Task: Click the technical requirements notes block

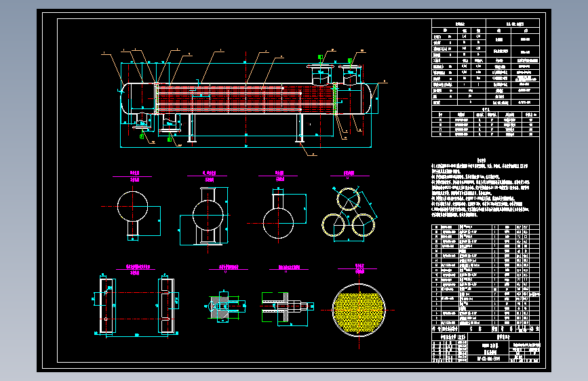Action: click(481, 188)
